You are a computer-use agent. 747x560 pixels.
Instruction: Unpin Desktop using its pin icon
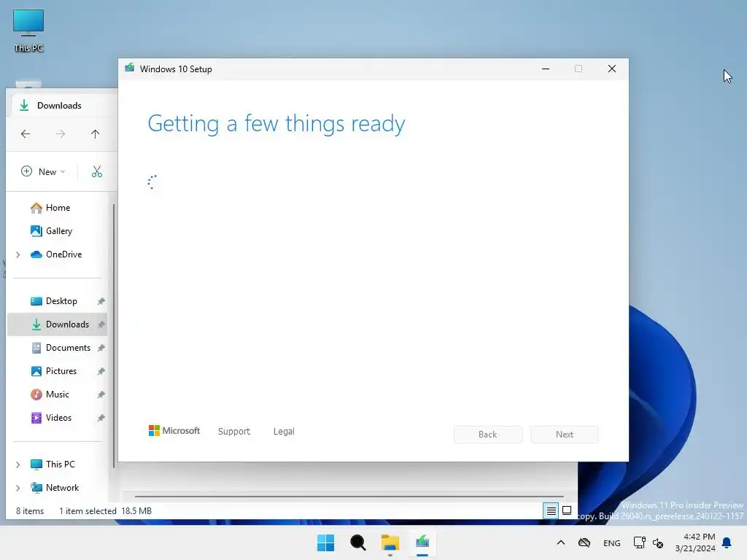(x=101, y=301)
